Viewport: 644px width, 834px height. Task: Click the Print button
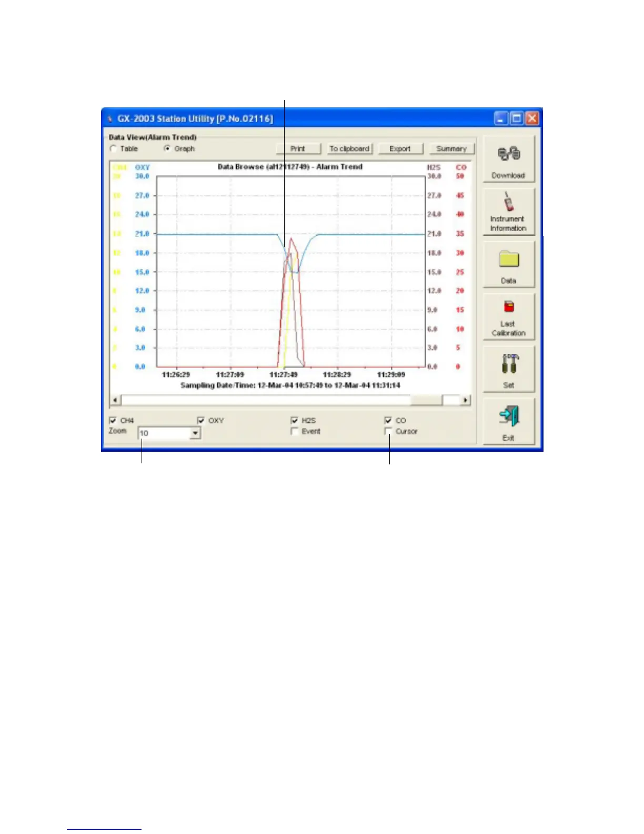(298, 149)
